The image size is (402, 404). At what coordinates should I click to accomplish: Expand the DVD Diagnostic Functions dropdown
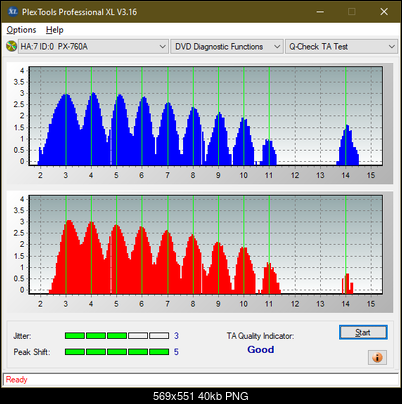(227, 46)
